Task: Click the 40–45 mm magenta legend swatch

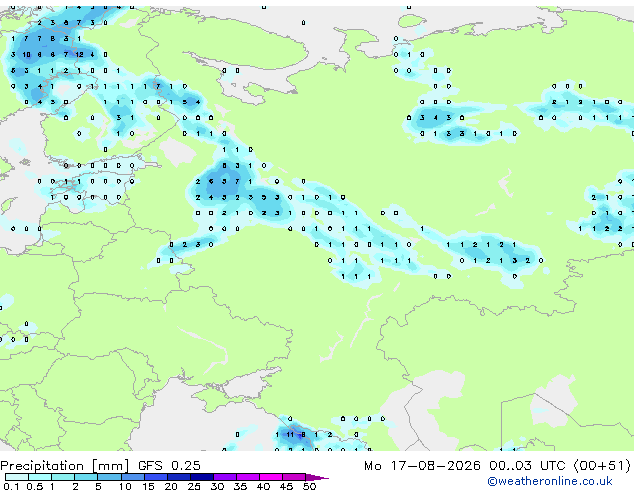Action: 271,477
